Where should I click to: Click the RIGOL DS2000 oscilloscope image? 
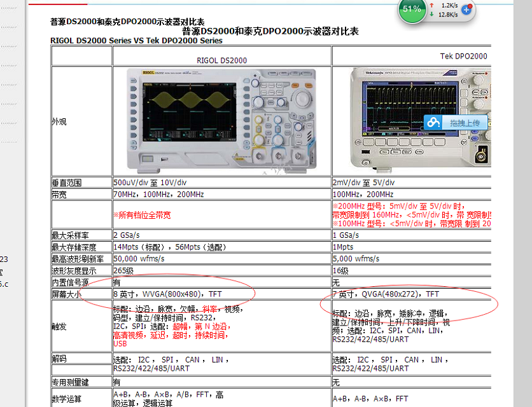tap(221, 120)
